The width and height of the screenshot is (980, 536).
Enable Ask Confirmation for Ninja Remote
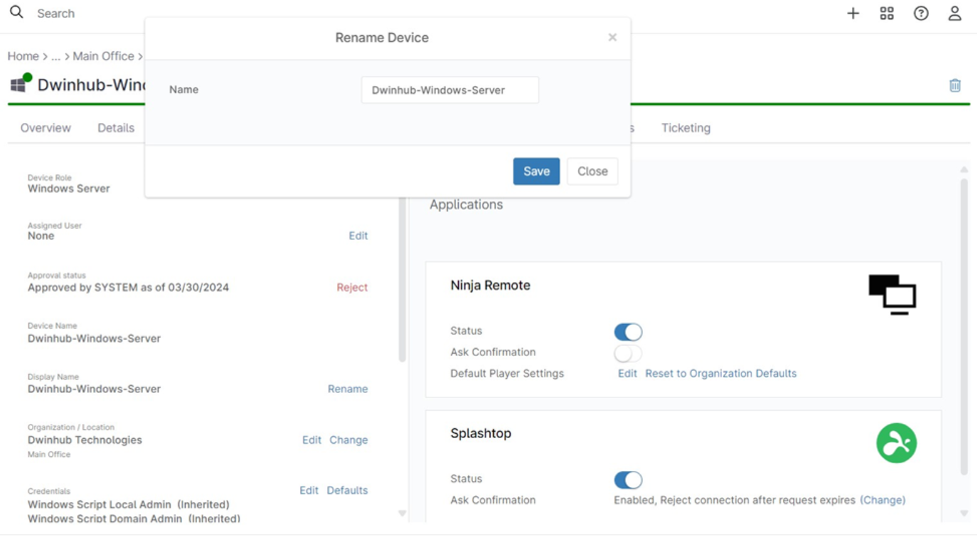tap(627, 353)
